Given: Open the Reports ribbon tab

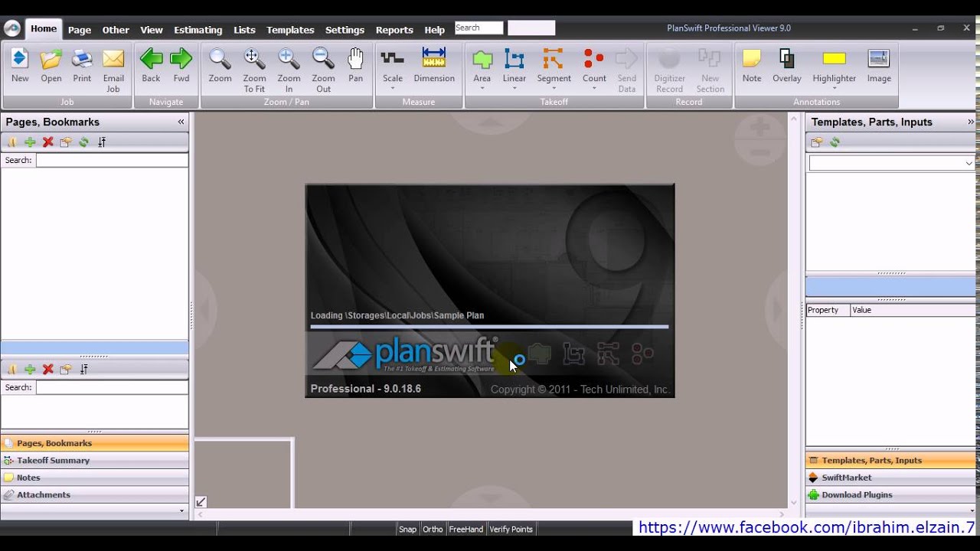Looking at the screenshot, I should [x=394, y=30].
